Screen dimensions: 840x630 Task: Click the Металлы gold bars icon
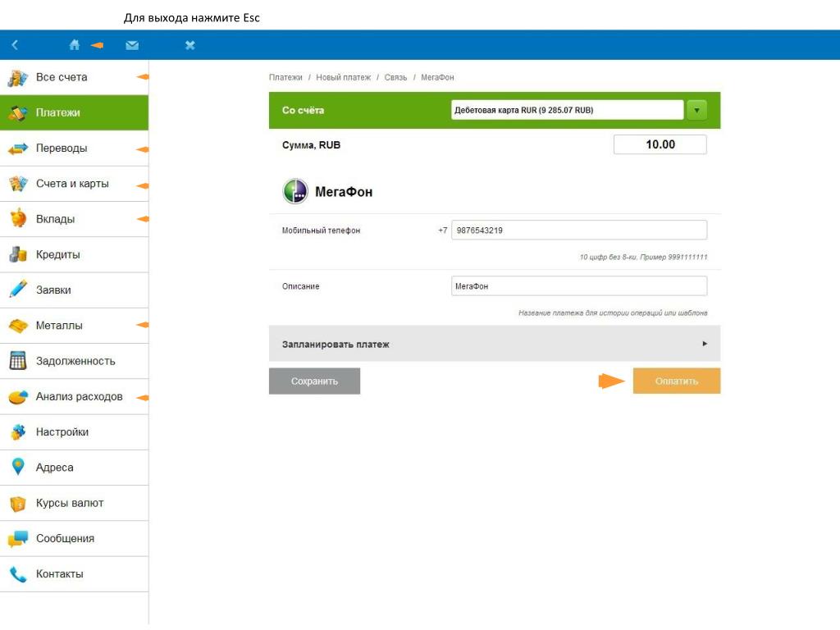coord(18,325)
